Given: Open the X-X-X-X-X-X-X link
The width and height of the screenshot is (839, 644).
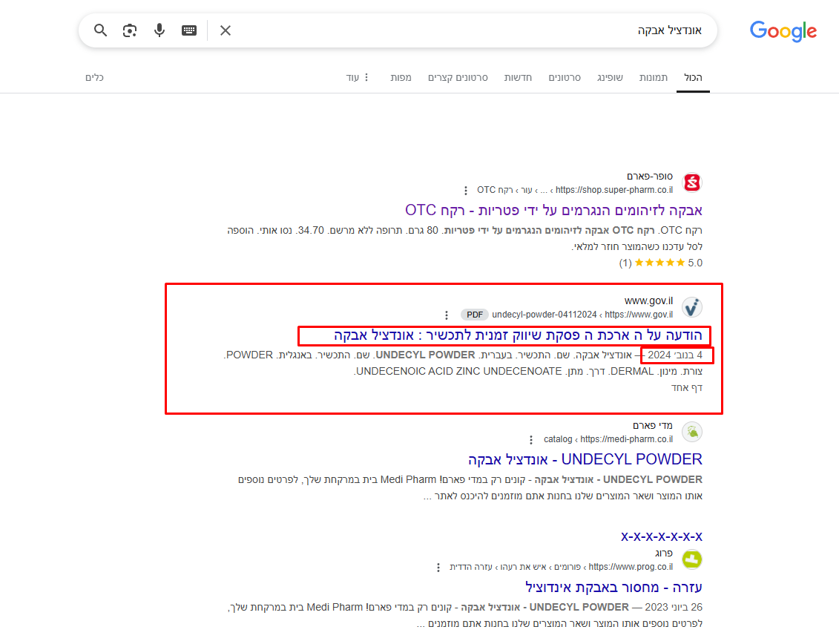Looking at the screenshot, I should 662,536.
